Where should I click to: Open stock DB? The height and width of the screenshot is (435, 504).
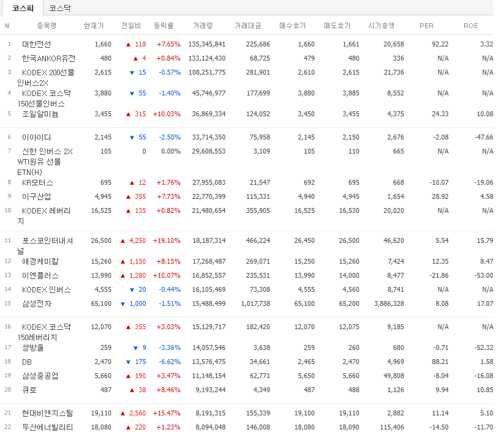coord(27,362)
